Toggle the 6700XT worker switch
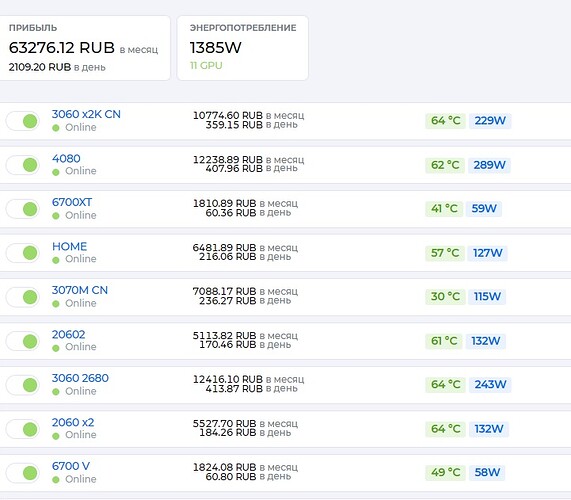The width and height of the screenshot is (571, 500). [23, 209]
